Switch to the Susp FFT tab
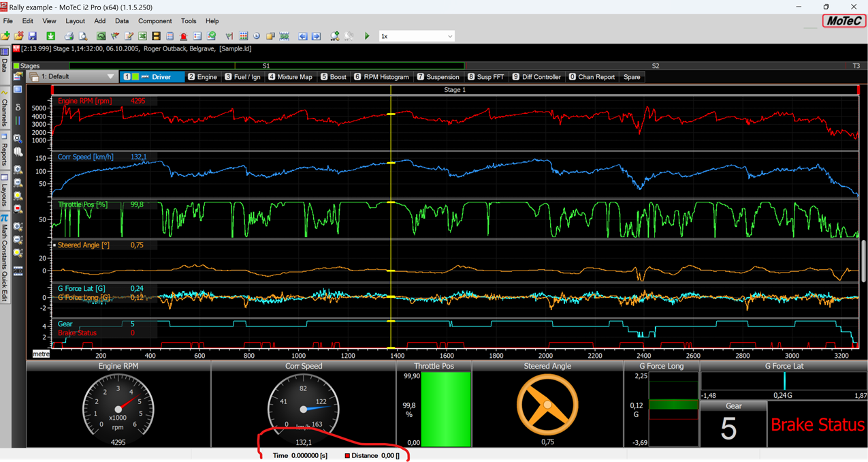This screenshot has width=868, height=462. 486,77
